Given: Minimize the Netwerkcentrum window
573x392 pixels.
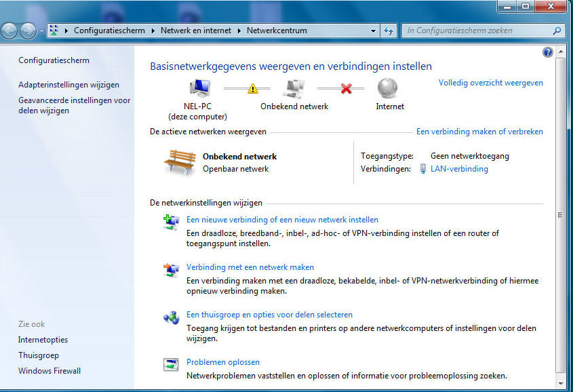Looking at the screenshot, I should click(x=507, y=6).
